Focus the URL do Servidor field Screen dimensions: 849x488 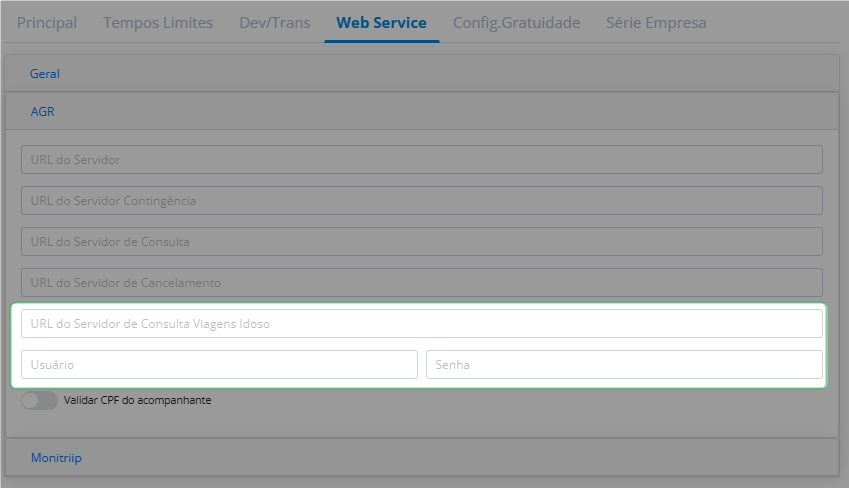pyautogui.click(x=422, y=159)
